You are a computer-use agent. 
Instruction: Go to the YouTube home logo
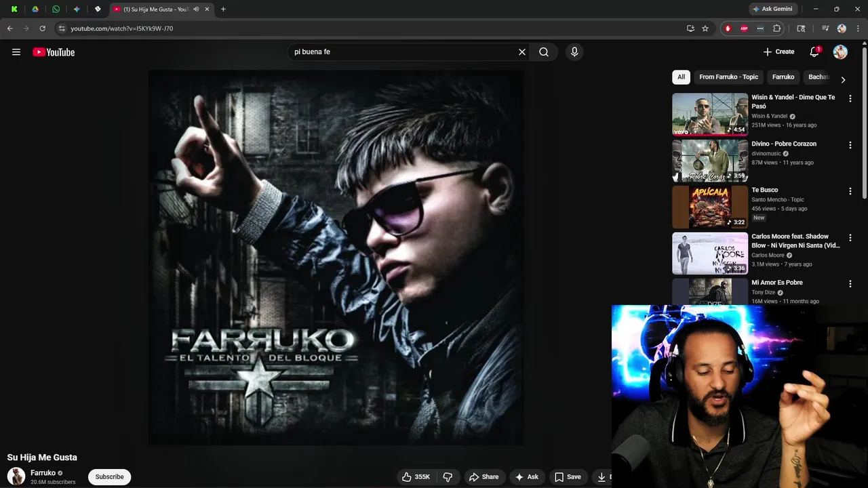[54, 52]
